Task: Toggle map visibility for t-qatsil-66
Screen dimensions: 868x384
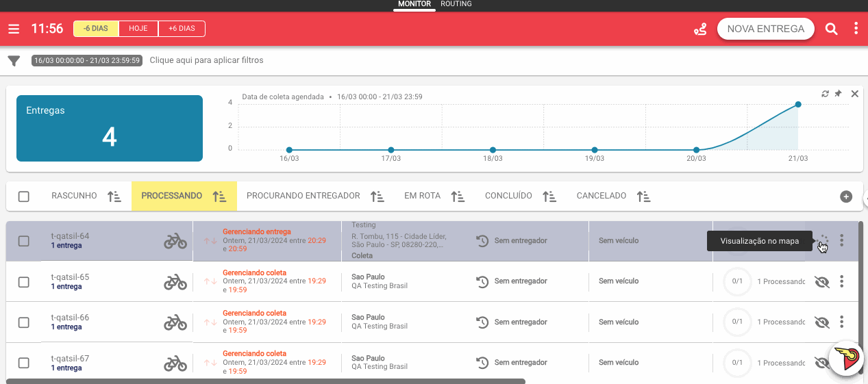Action: (x=822, y=322)
